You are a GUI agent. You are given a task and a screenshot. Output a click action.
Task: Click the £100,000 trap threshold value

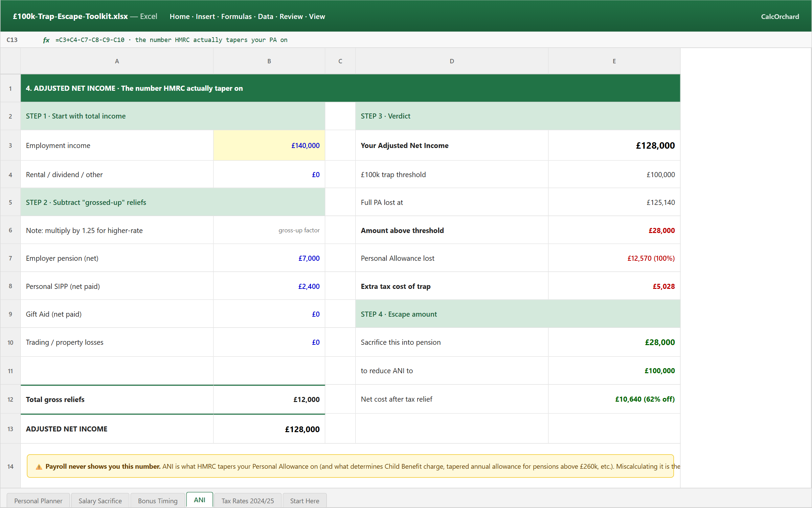[x=614, y=174]
